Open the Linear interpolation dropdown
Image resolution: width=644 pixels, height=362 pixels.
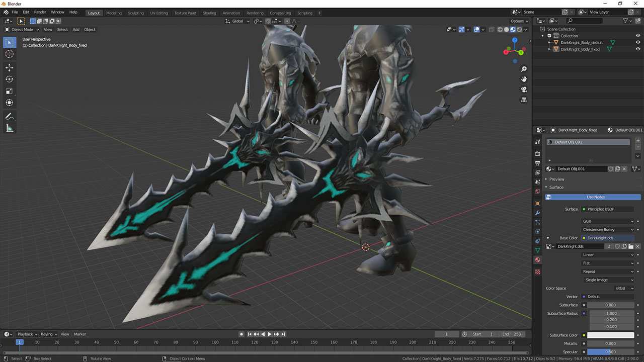(608, 255)
